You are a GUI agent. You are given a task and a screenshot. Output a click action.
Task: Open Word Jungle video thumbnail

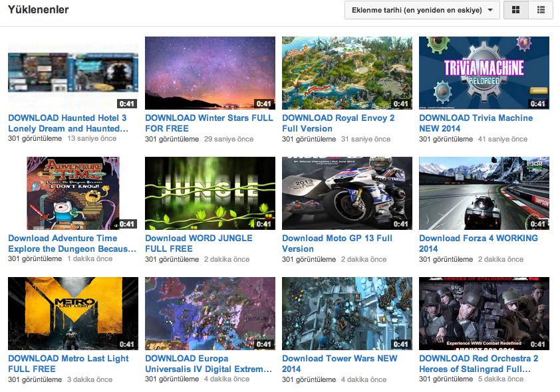tap(210, 193)
